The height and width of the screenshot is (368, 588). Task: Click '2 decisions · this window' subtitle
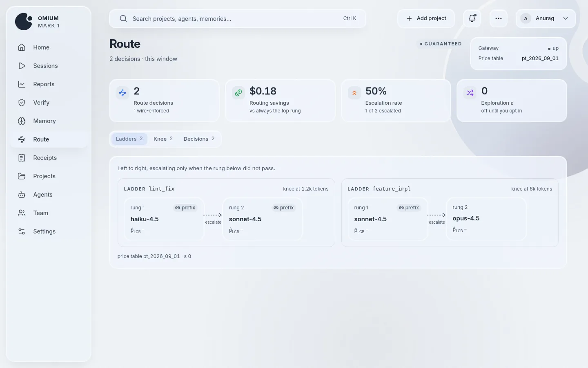pyautogui.click(x=143, y=59)
